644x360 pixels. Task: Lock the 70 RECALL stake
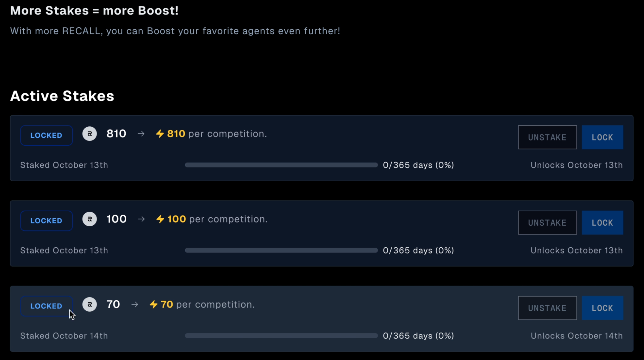point(602,308)
